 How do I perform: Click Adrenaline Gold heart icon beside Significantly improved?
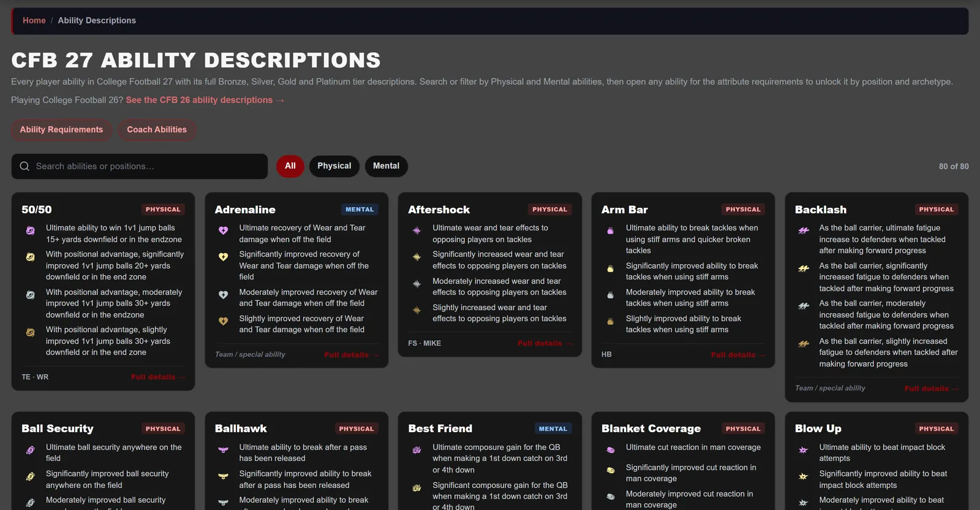coord(224,257)
